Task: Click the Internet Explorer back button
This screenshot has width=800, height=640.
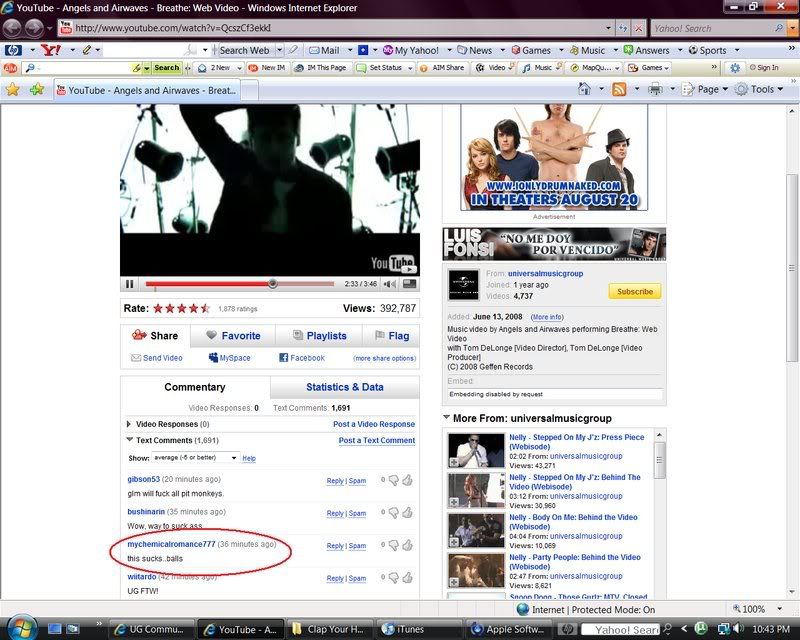Action: tap(12, 28)
